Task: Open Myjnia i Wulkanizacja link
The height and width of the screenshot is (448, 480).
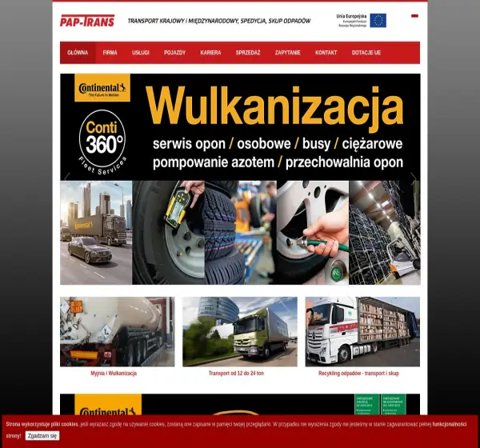Action: coord(114,374)
